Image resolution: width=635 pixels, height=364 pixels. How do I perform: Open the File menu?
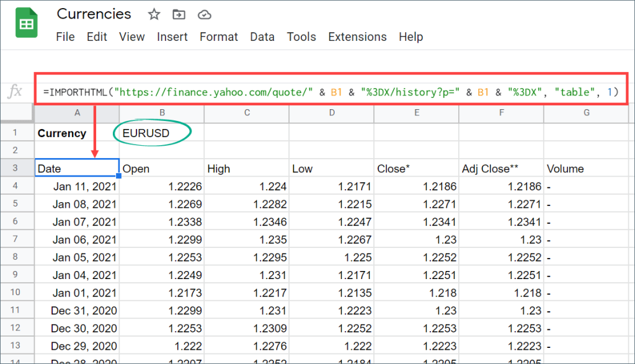[65, 37]
